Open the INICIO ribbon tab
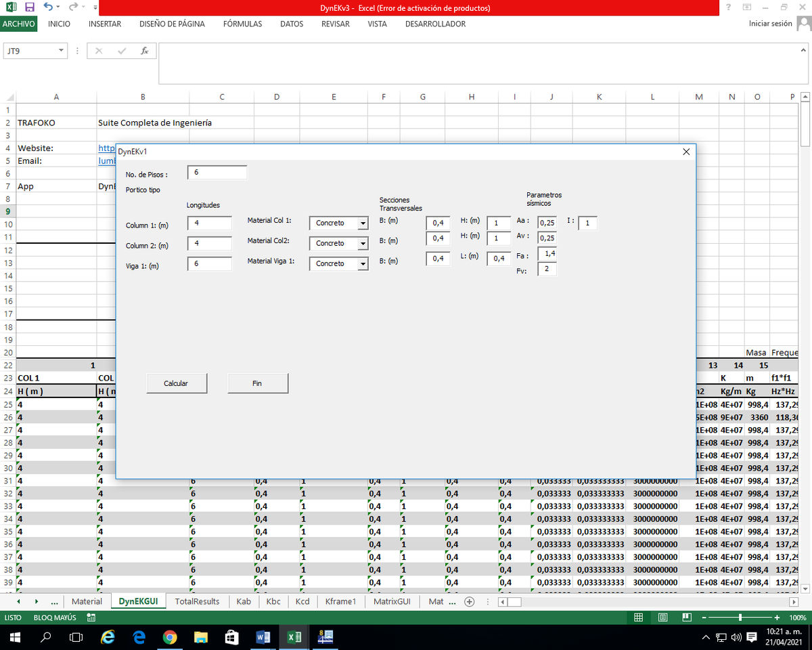Screen dimensions: 812x650 (x=59, y=24)
